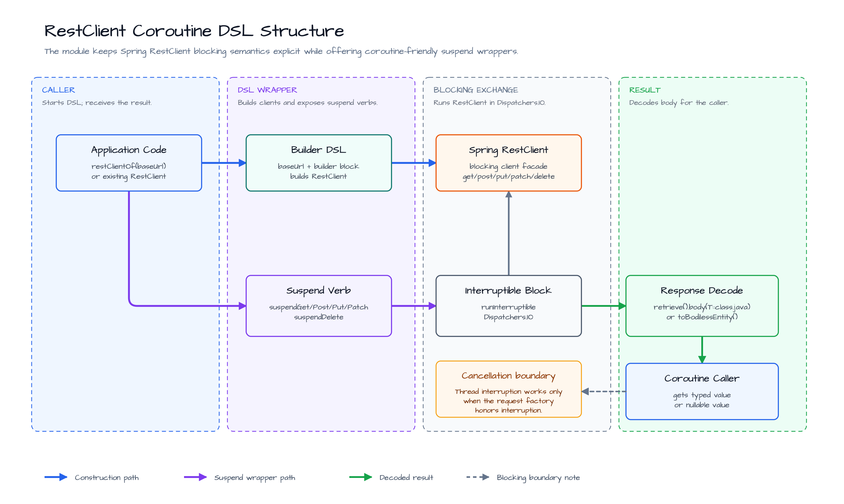Image resolution: width=844 pixels, height=504 pixels.
Task: Click 'get/post/put/patch/delete' text
Action: point(508,176)
